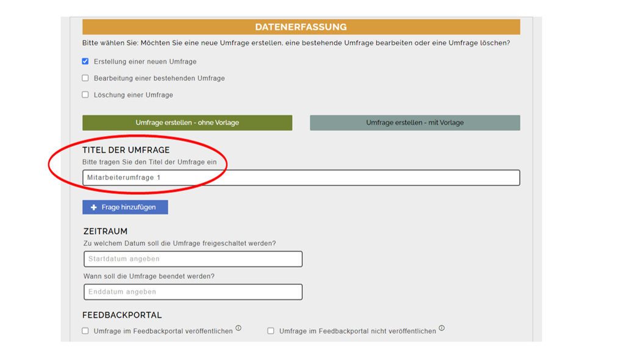Select Umfrage erstellen - mit Vorlage
Image resolution: width=617 pixels, height=364 pixels.
coord(415,122)
